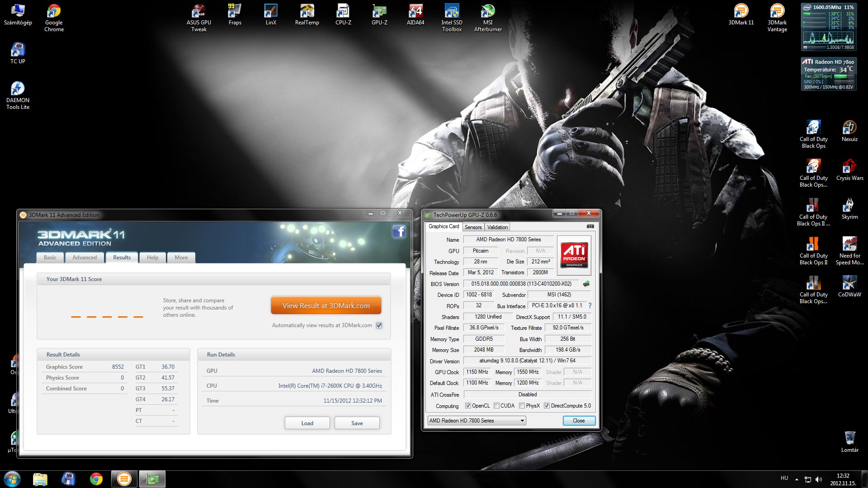This screenshot has width=868, height=488.
Task: Launch CoDWaW from the desktop
Action: (849, 287)
